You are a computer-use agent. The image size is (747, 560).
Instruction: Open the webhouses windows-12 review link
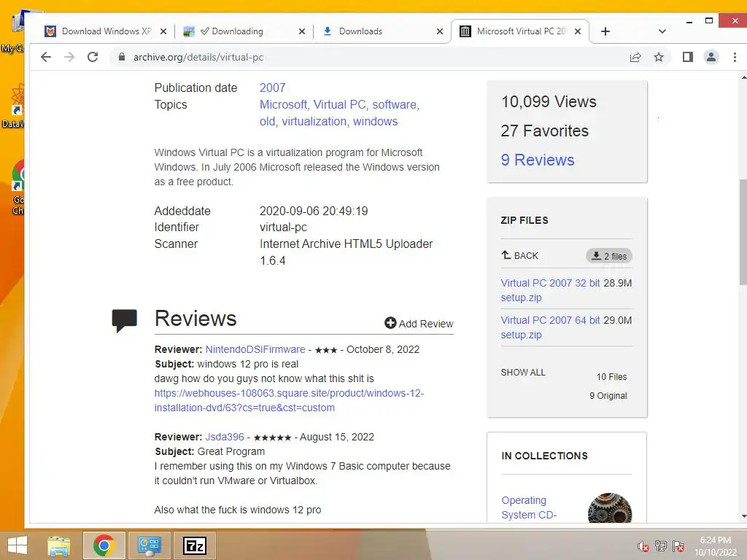tap(289, 400)
